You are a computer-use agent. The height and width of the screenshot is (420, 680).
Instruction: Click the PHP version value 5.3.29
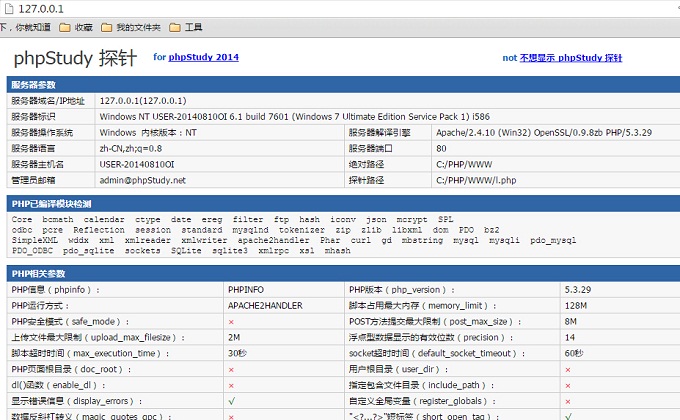pyautogui.click(x=578, y=290)
